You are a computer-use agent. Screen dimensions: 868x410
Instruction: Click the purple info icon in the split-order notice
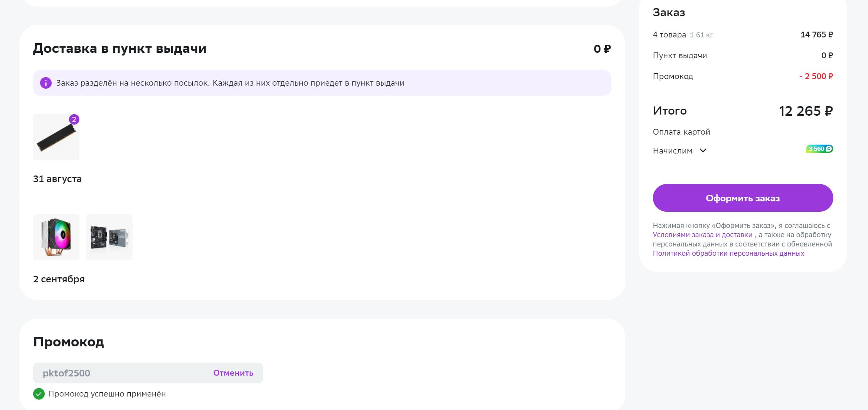[45, 83]
